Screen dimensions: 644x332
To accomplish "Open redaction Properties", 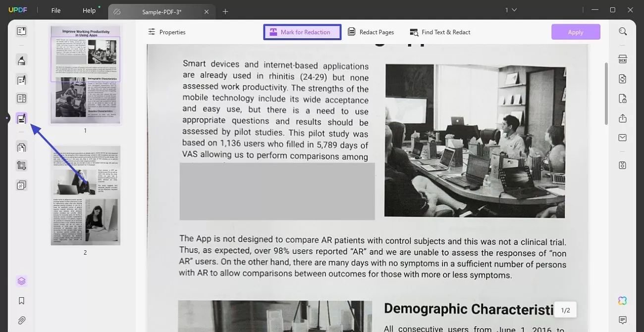I will (166, 32).
